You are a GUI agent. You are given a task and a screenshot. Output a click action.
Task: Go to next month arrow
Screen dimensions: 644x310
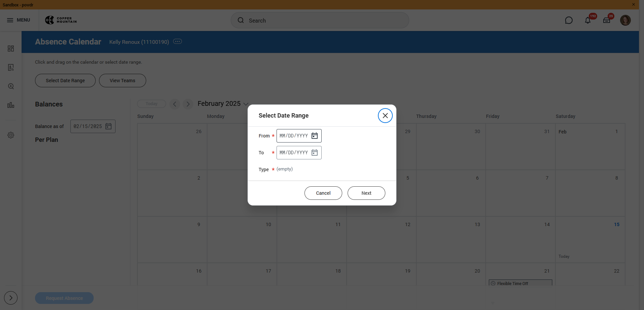188,104
